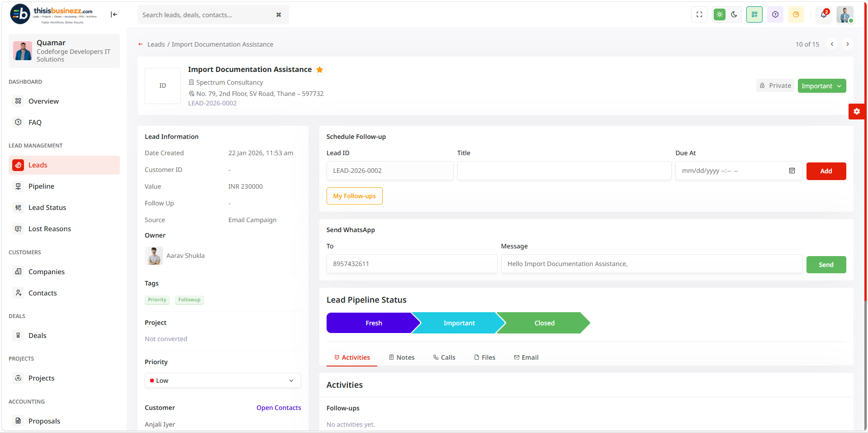The width and height of the screenshot is (868, 433).
Task: Click the purple hexagon icon in header
Action: (775, 14)
